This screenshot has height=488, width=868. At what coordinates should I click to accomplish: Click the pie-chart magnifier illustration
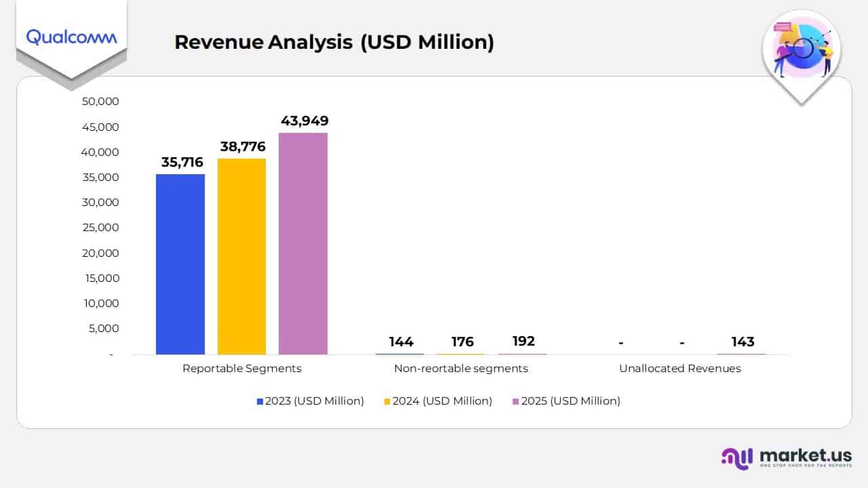(802, 49)
